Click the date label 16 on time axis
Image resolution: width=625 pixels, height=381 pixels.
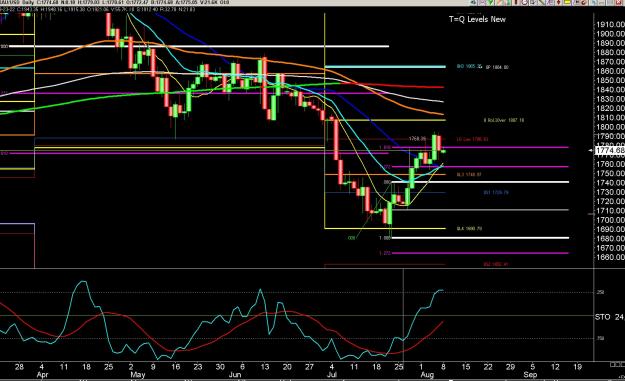(x=176, y=367)
